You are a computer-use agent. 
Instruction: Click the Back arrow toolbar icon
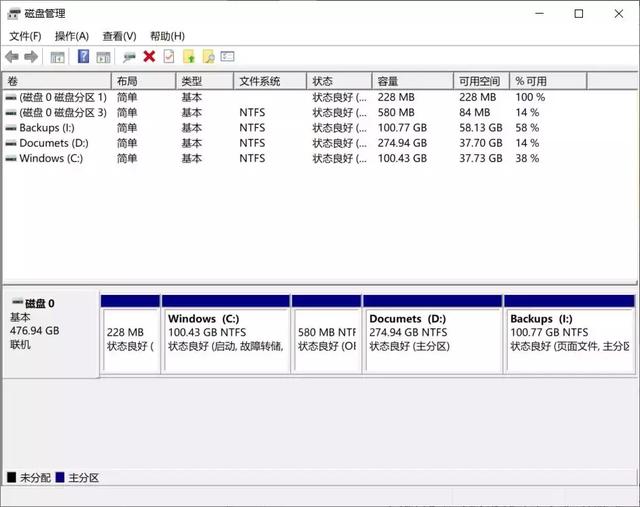(12, 57)
